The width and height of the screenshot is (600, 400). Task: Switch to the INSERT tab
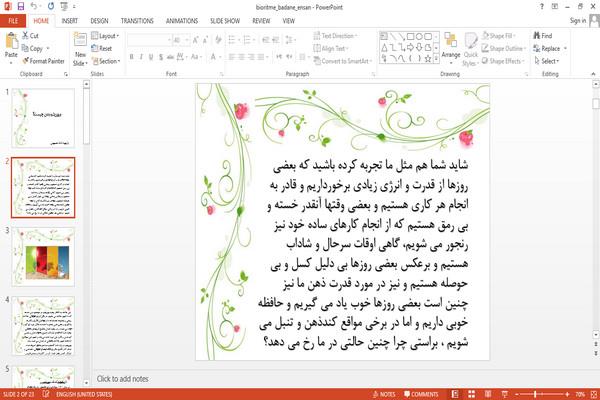[69, 21]
